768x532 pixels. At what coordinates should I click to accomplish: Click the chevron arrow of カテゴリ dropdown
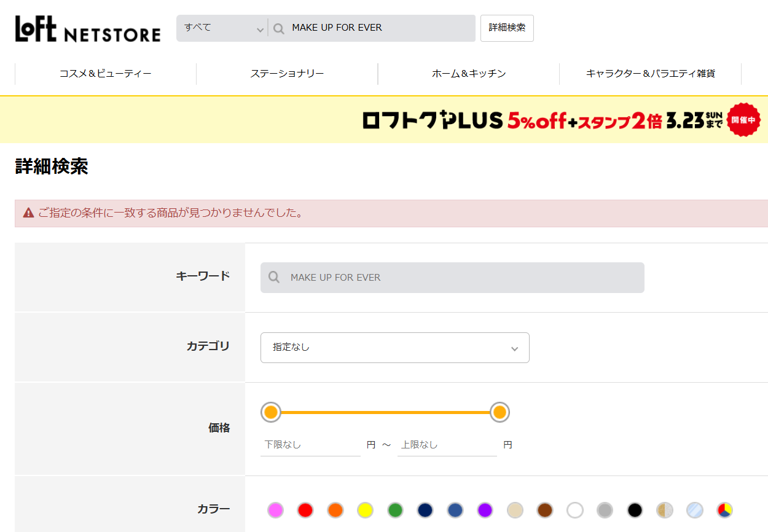(515, 348)
